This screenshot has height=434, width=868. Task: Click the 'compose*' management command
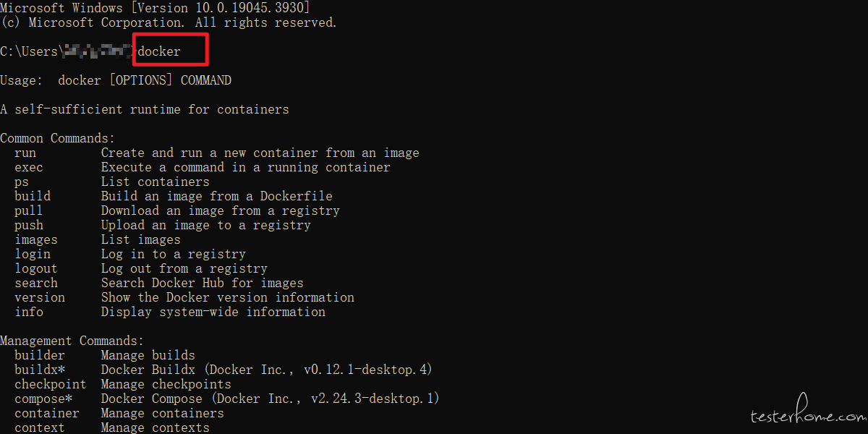pos(43,399)
